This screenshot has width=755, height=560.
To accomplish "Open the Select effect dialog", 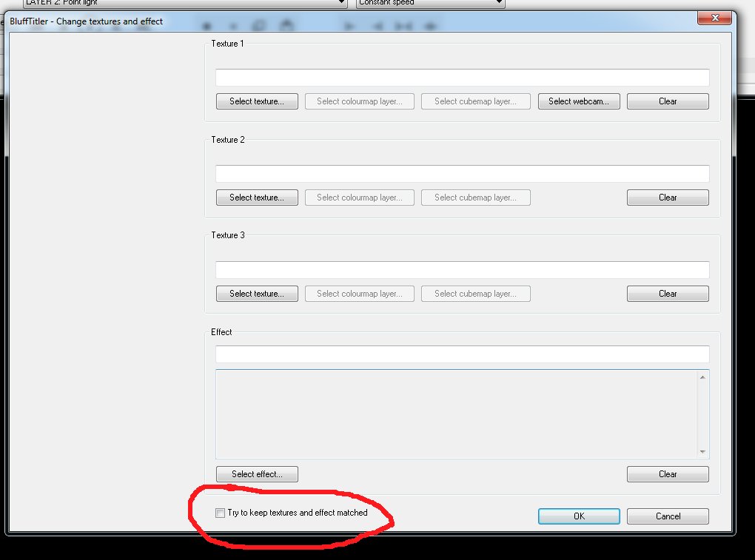I will pos(257,474).
